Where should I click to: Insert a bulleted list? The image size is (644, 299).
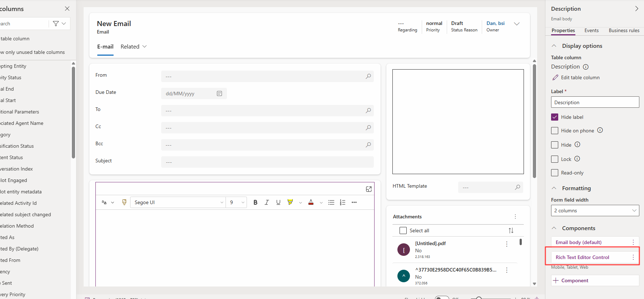331,202
